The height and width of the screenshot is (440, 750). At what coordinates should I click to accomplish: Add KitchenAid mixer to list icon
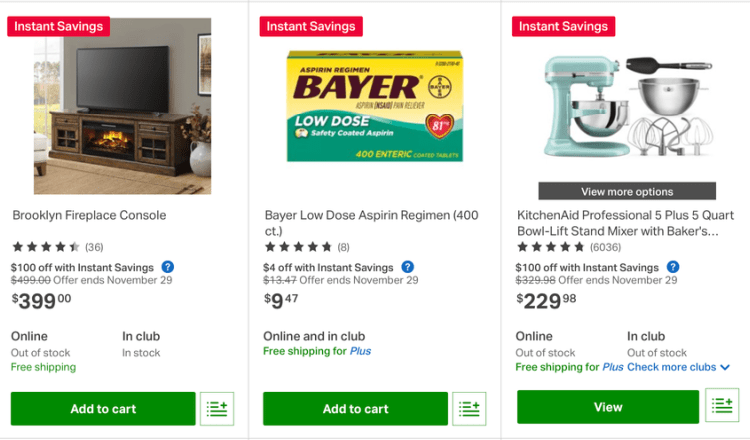pos(722,406)
